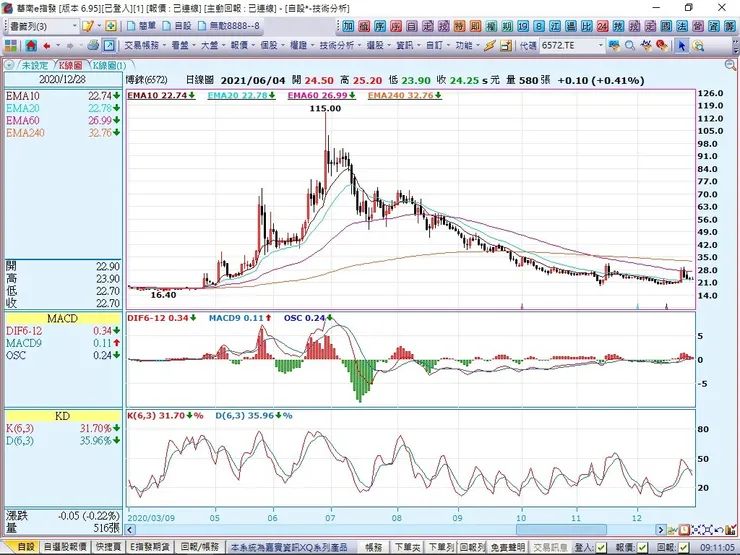Toggle the EMA10 22.74 line legend

(161, 95)
